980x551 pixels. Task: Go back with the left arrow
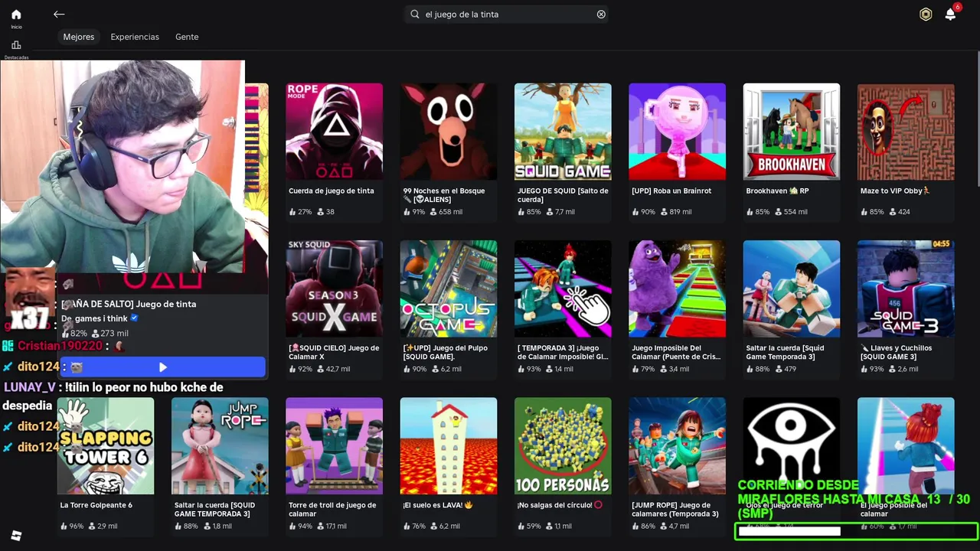[x=59, y=14]
